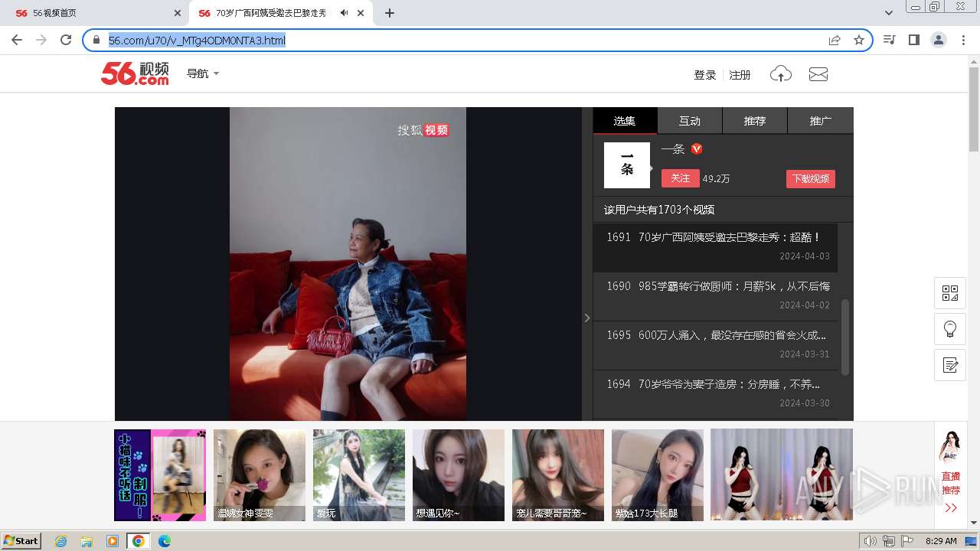
Task: Open the Windows Start menu
Action: coord(21,541)
